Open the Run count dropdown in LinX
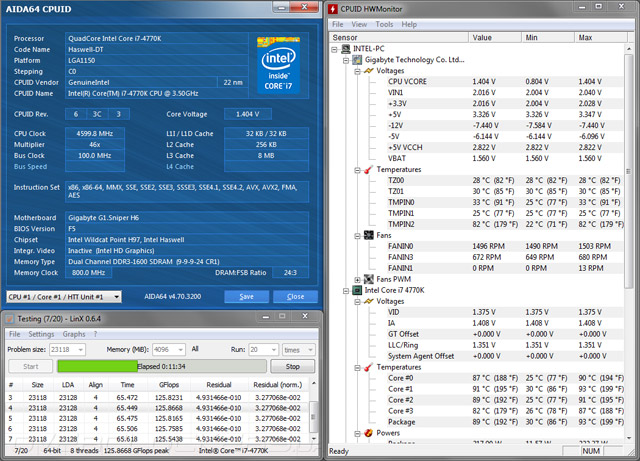The height and width of the screenshot is (461, 640). coord(273,350)
